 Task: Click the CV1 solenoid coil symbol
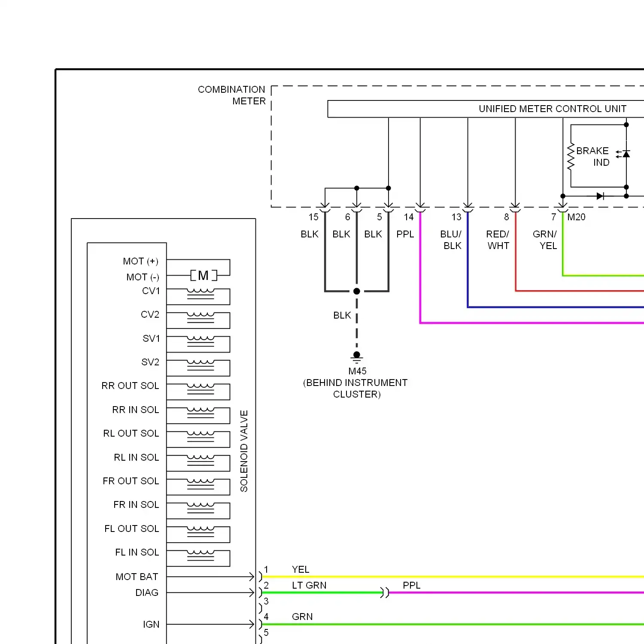click(200, 293)
